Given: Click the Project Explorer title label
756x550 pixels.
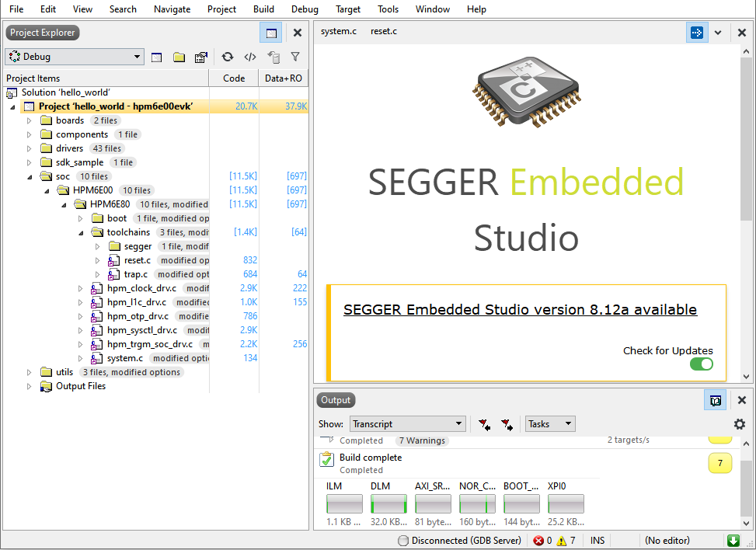Looking at the screenshot, I should click(43, 33).
